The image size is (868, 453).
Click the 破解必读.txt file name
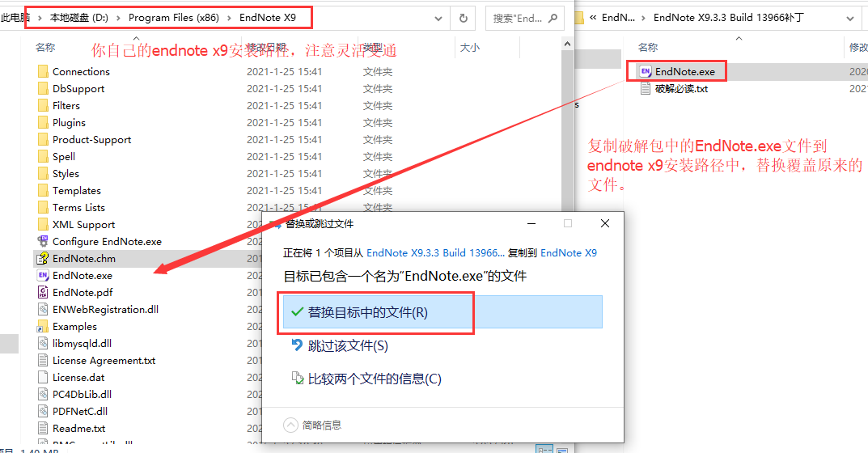pyautogui.click(x=681, y=89)
